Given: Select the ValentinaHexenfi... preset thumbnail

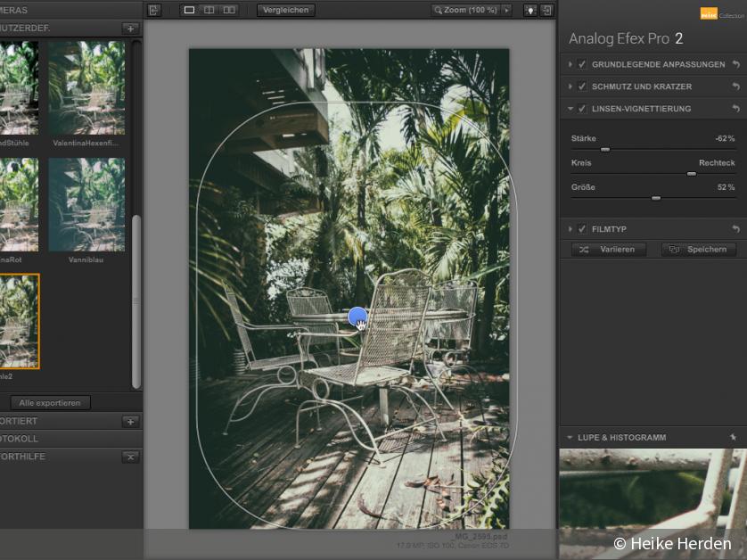Looking at the screenshot, I should (x=86, y=87).
